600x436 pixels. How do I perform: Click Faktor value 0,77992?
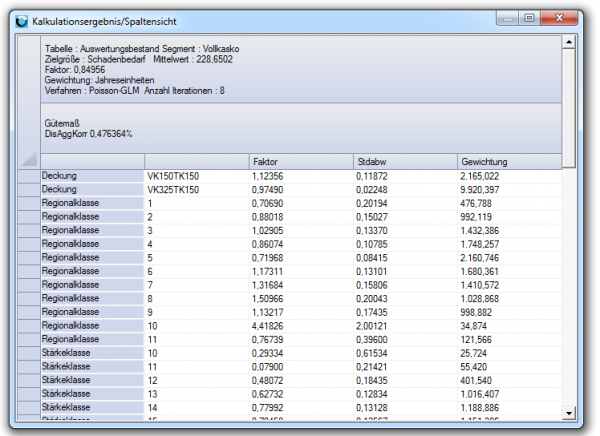pos(267,408)
